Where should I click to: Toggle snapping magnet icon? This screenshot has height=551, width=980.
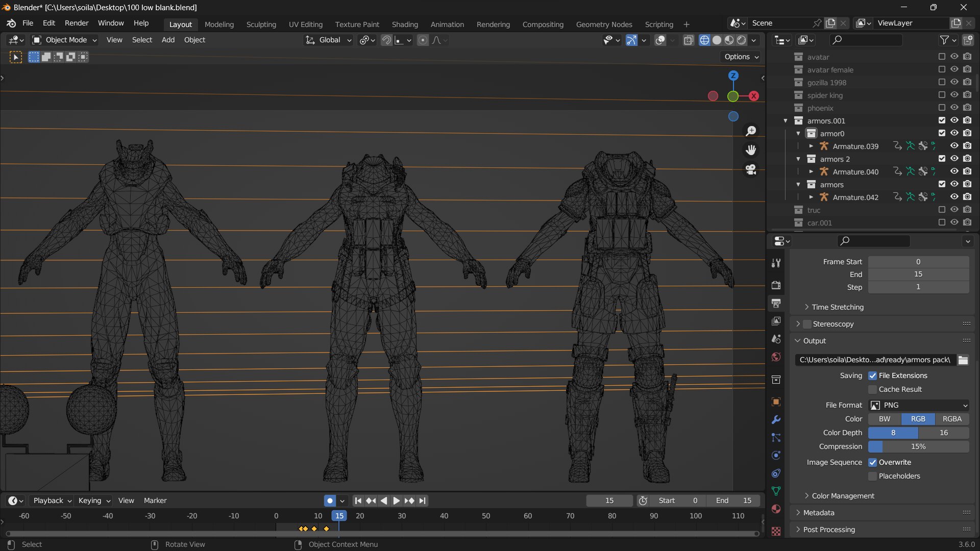386,40
